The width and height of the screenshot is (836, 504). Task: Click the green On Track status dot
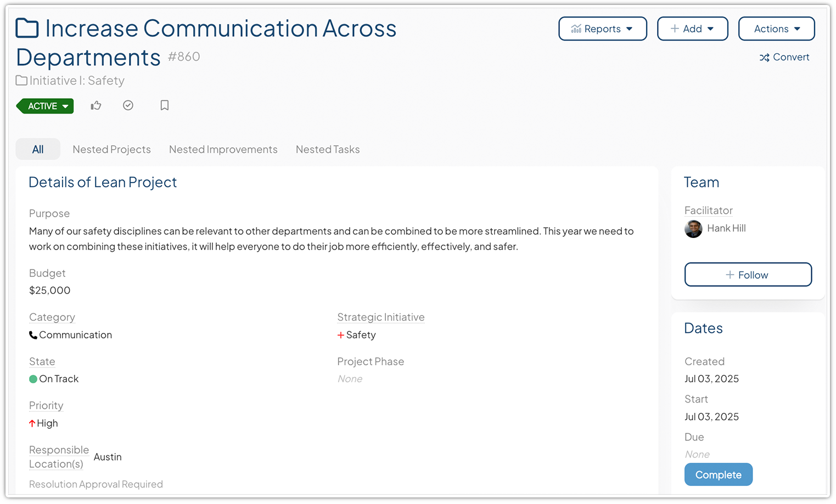(x=33, y=379)
